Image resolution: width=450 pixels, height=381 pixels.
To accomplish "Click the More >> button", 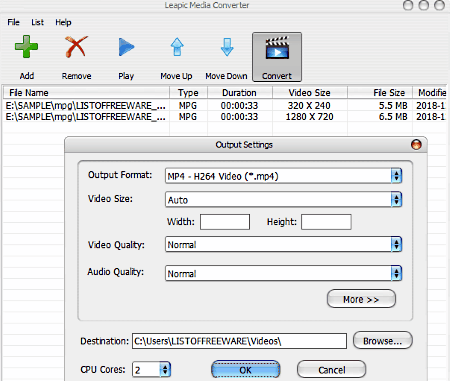I will pos(361,299).
